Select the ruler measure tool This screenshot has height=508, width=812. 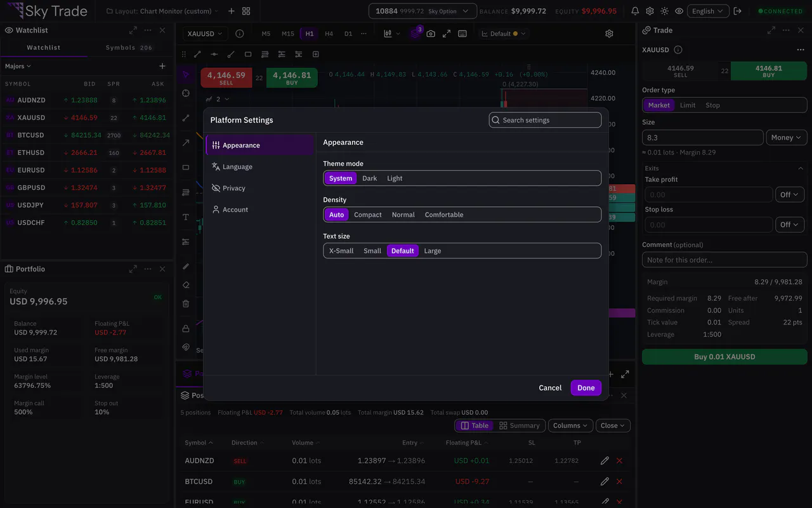[x=186, y=267]
